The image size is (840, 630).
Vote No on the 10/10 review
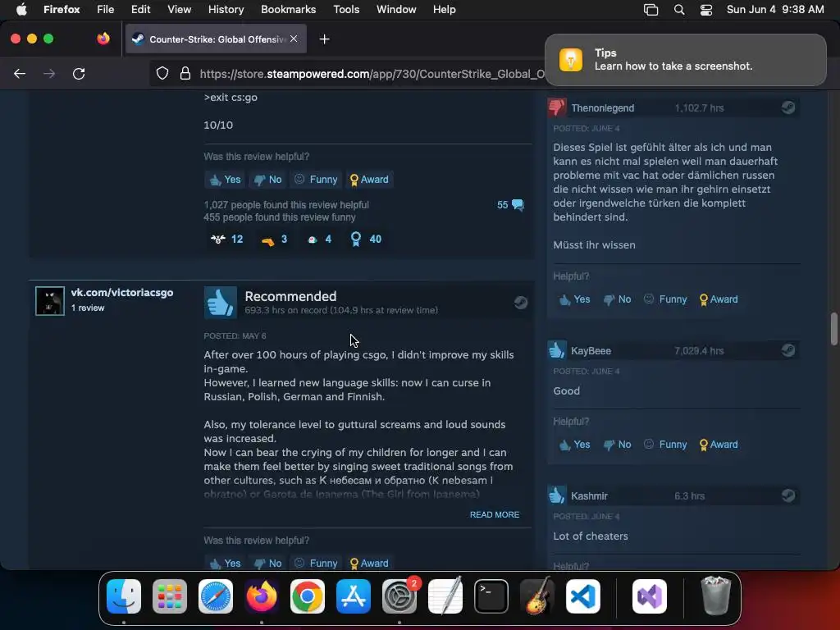coord(267,180)
